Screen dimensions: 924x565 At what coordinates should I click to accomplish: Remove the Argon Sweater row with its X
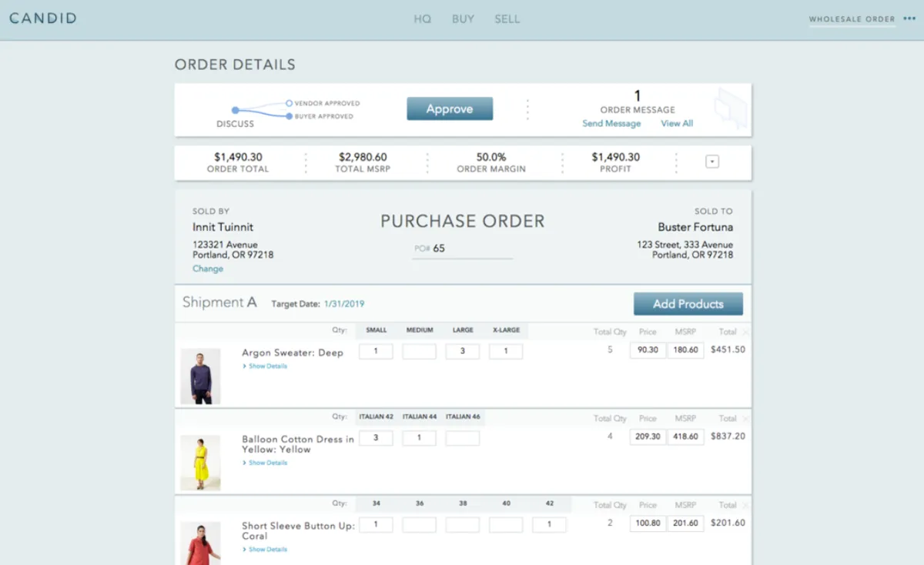(745, 332)
